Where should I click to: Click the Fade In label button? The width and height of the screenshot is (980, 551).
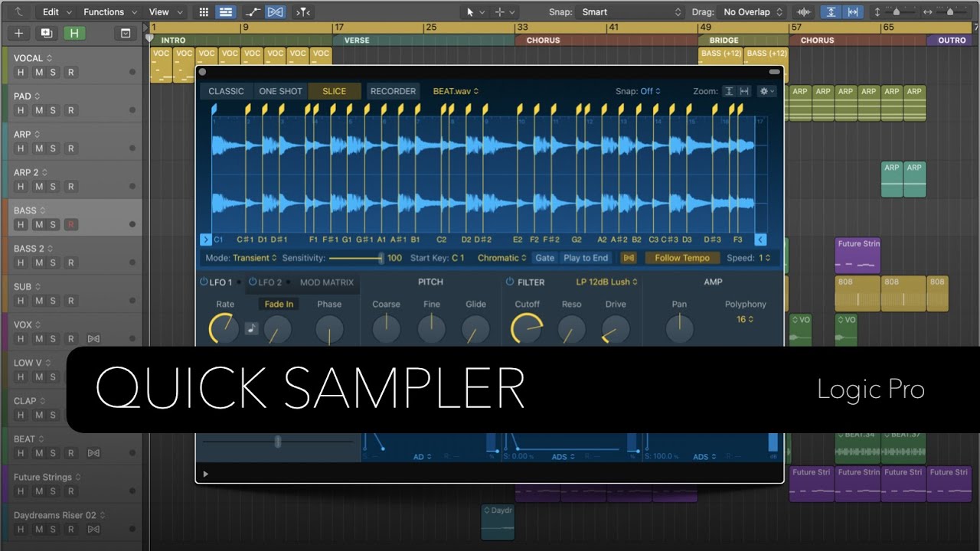click(x=279, y=304)
